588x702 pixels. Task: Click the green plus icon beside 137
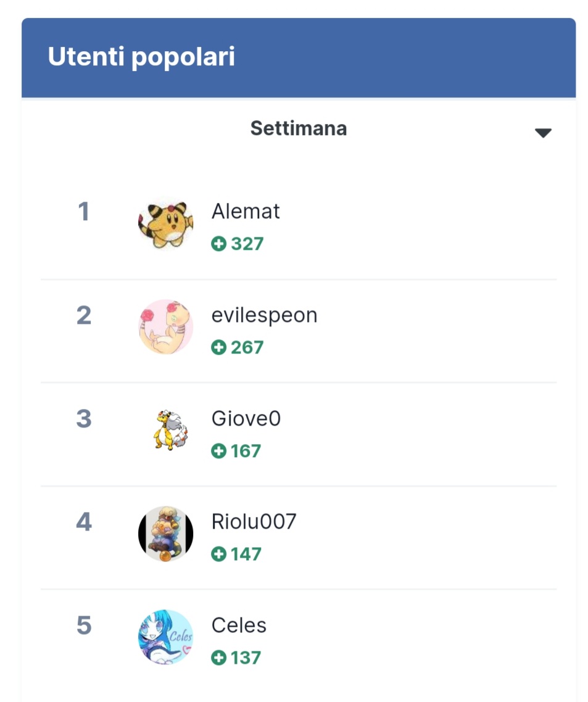[218, 658]
